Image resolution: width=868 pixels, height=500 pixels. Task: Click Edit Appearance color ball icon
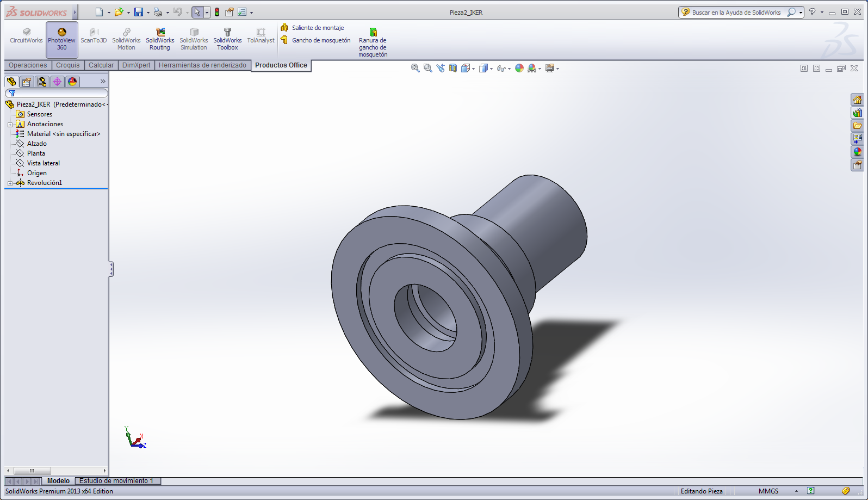519,68
